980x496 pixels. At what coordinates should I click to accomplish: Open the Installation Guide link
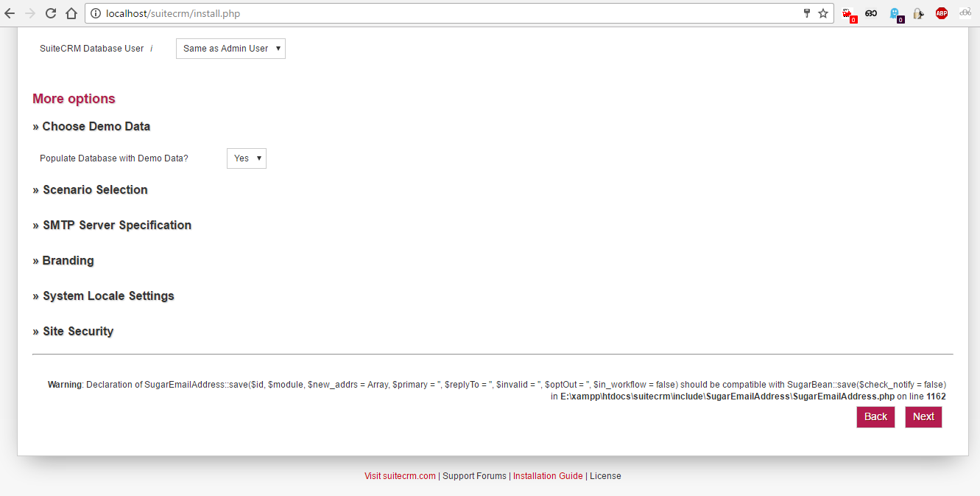(x=548, y=476)
